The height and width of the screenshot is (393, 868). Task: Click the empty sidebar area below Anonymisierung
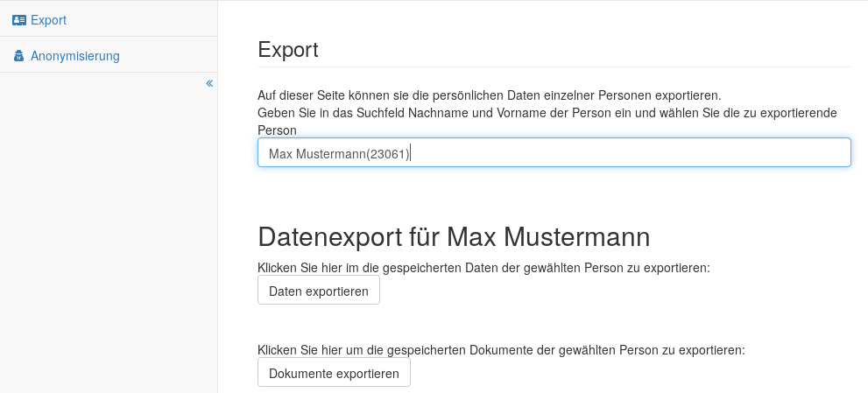click(x=108, y=236)
